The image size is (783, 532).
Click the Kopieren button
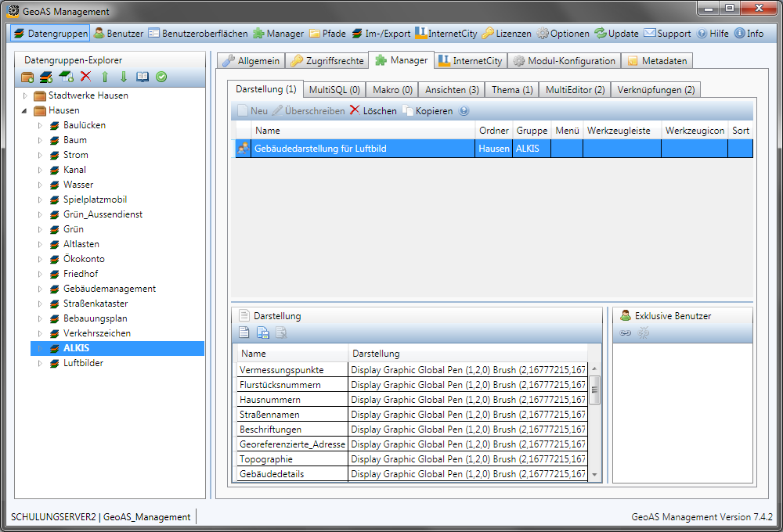click(x=428, y=111)
